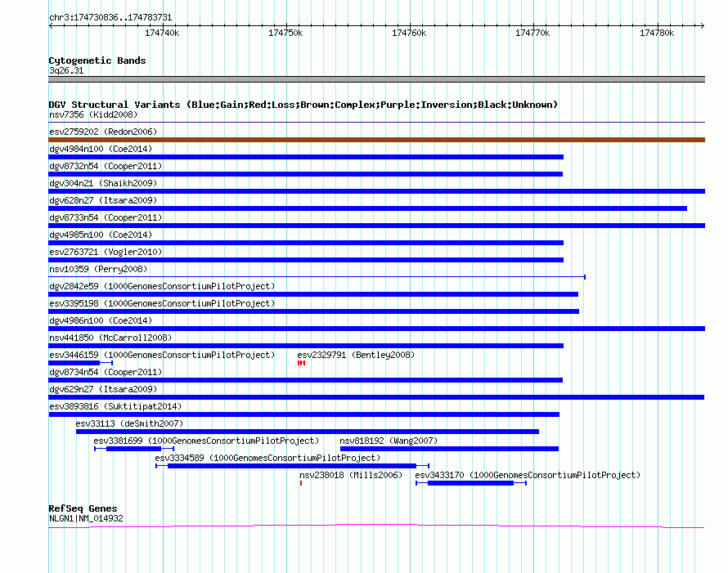Open esv3446159 1000Genomes variant label
Viewport: 728px width, 573px height.
click(x=162, y=355)
